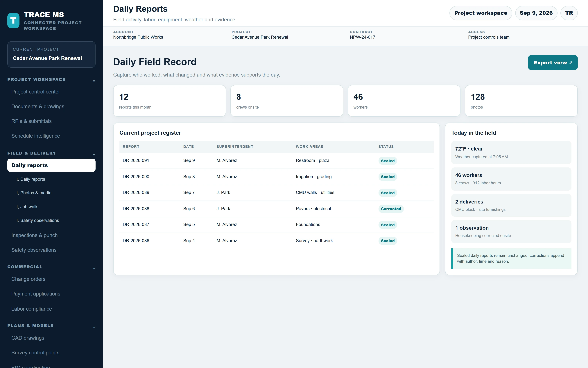Click CMU walls · utilities cell
Image resolution: width=588 pixels, height=368 pixels.
click(x=315, y=192)
